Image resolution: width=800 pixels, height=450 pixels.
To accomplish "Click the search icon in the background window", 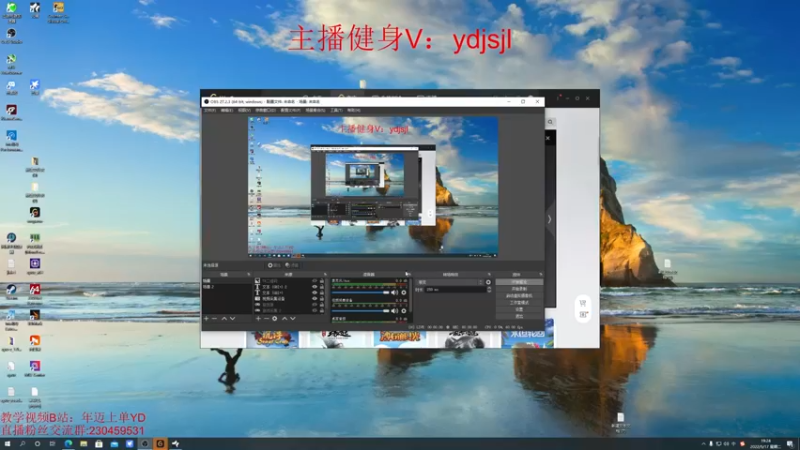I will click(550, 122).
